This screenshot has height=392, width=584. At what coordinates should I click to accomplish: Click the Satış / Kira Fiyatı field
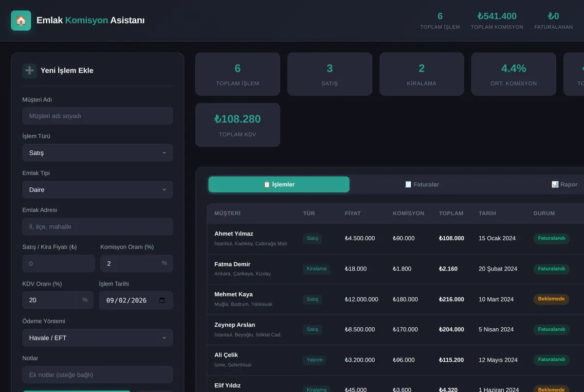tap(58, 264)
